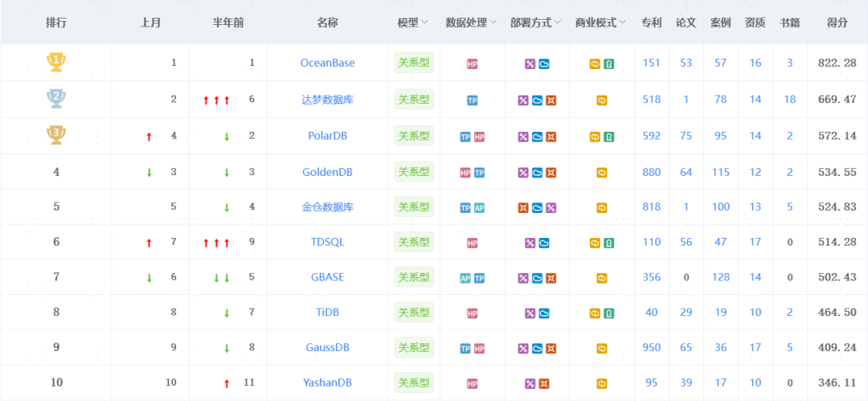Click the TP badge in 达梦数据库 row

(473, 100)
